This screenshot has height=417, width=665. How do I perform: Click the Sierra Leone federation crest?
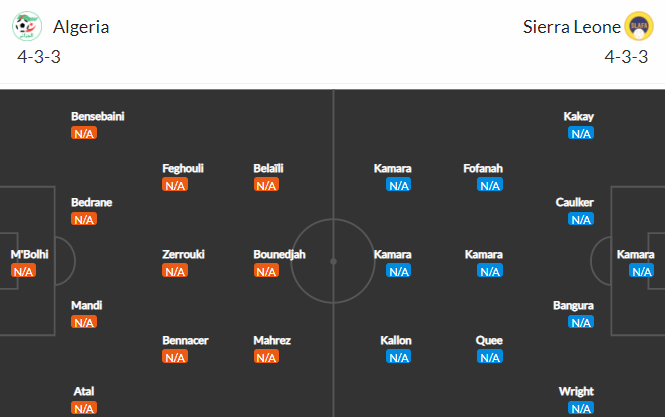(x=639, y=26)
